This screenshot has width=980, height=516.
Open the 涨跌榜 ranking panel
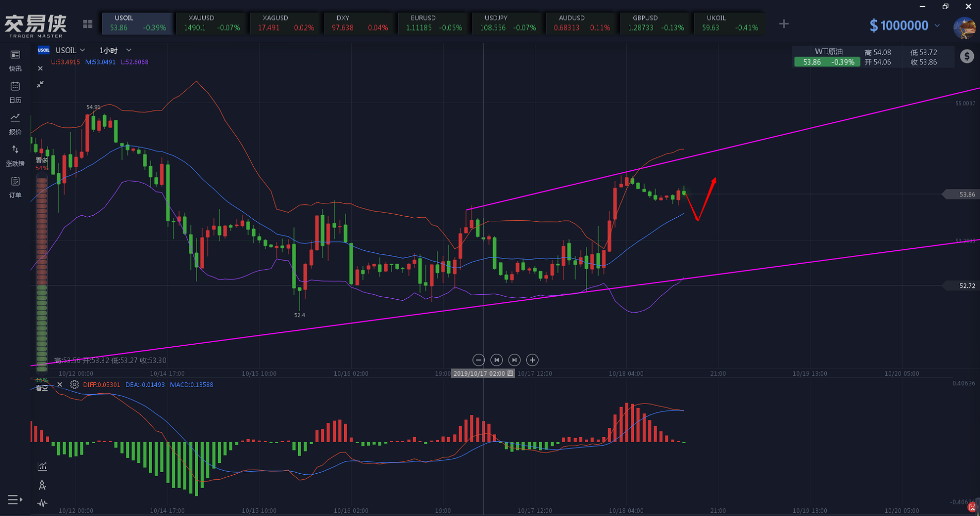[15, 155]
